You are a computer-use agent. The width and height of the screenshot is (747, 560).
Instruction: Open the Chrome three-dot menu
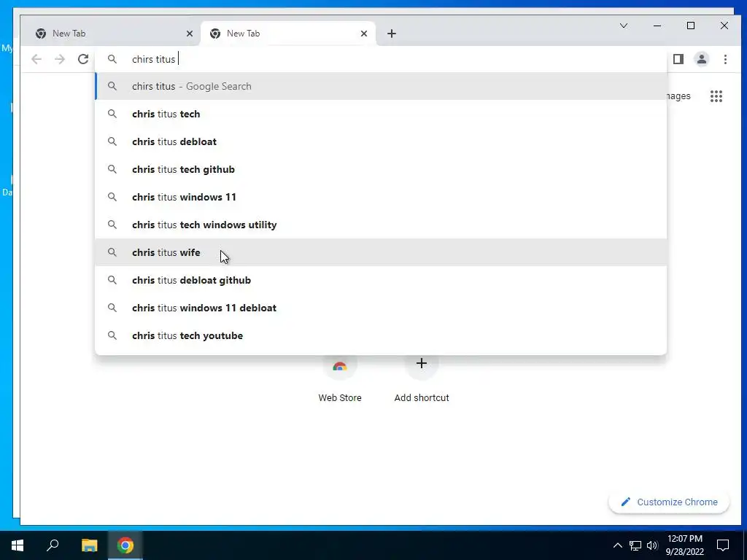tap(725, 59)
